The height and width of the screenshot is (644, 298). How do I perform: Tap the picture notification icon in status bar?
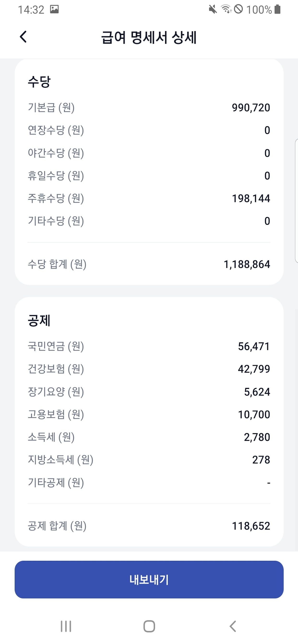tap(54, 10)
